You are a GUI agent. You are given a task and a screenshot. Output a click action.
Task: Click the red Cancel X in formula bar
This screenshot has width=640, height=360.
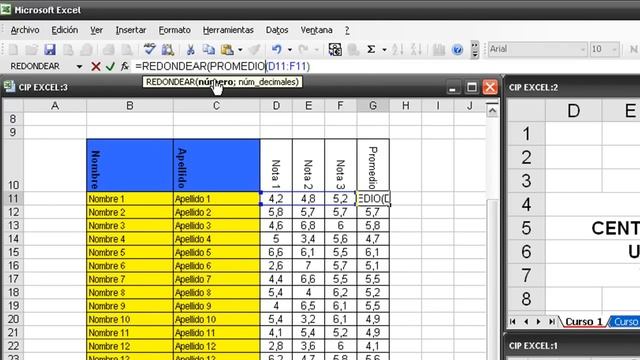point(96,66)
